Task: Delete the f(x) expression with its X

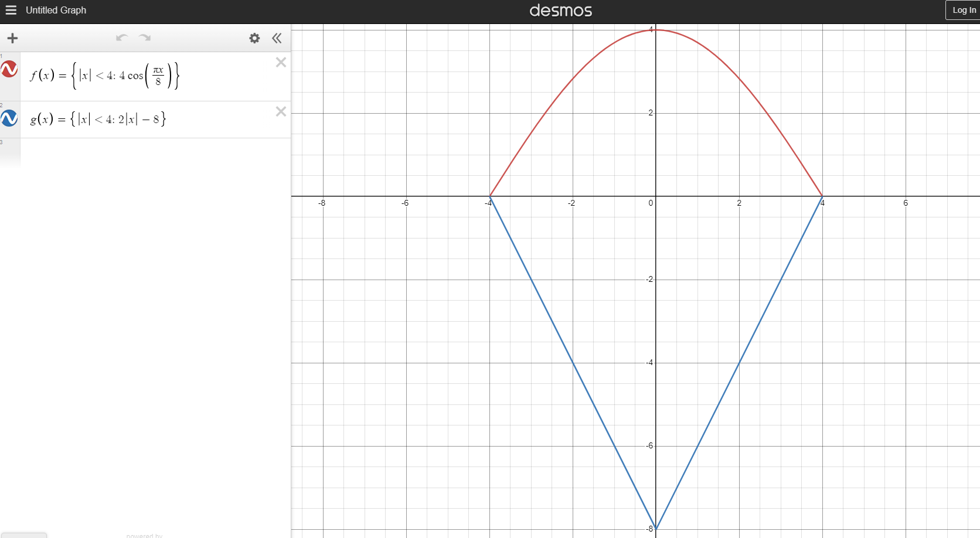Action: (x=281, y=62)
